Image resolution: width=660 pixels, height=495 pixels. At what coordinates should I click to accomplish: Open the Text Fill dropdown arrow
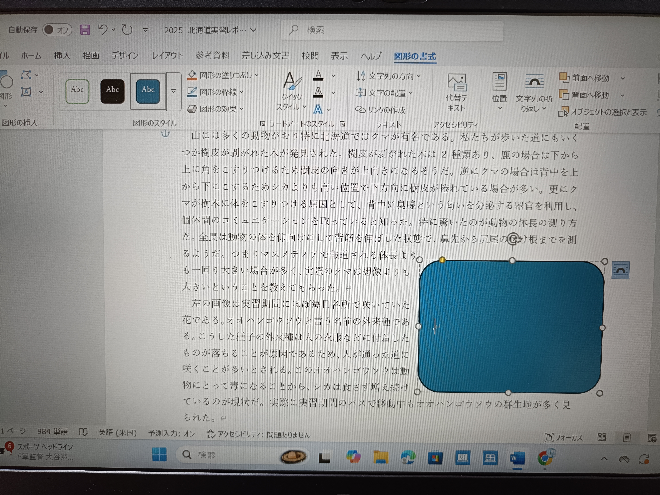[333, 76]
